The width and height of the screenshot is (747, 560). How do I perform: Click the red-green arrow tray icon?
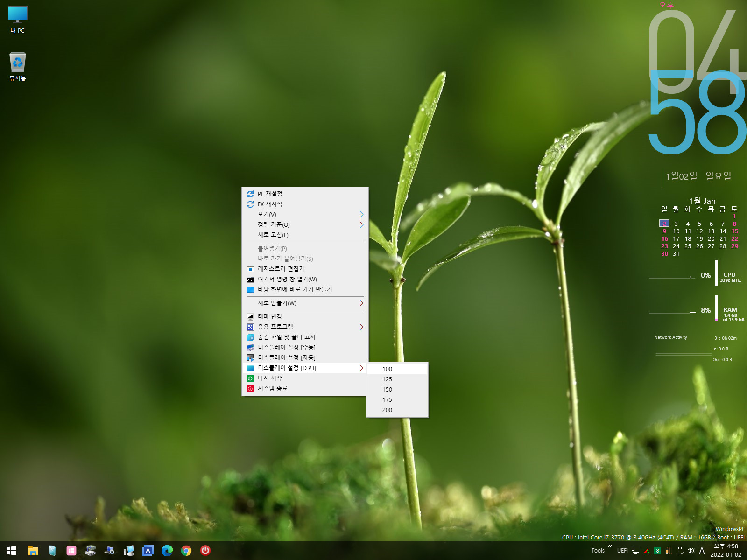point(647,551)
